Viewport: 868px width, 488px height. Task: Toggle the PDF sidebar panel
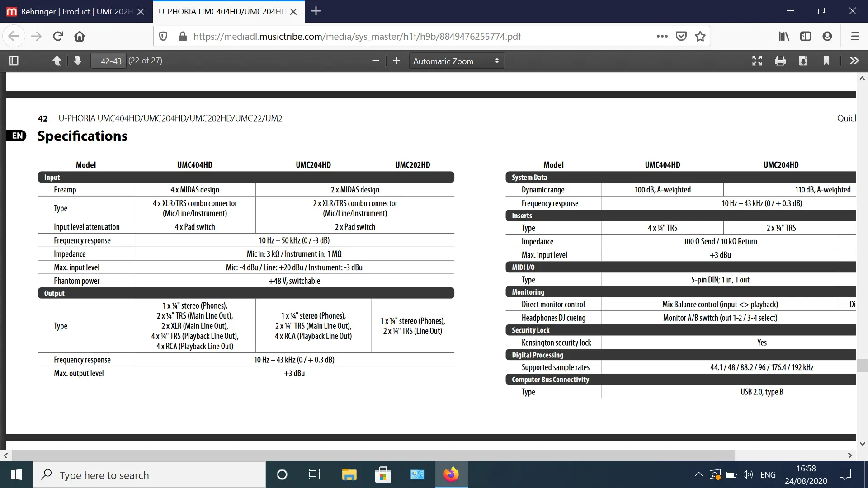point(14,61)
